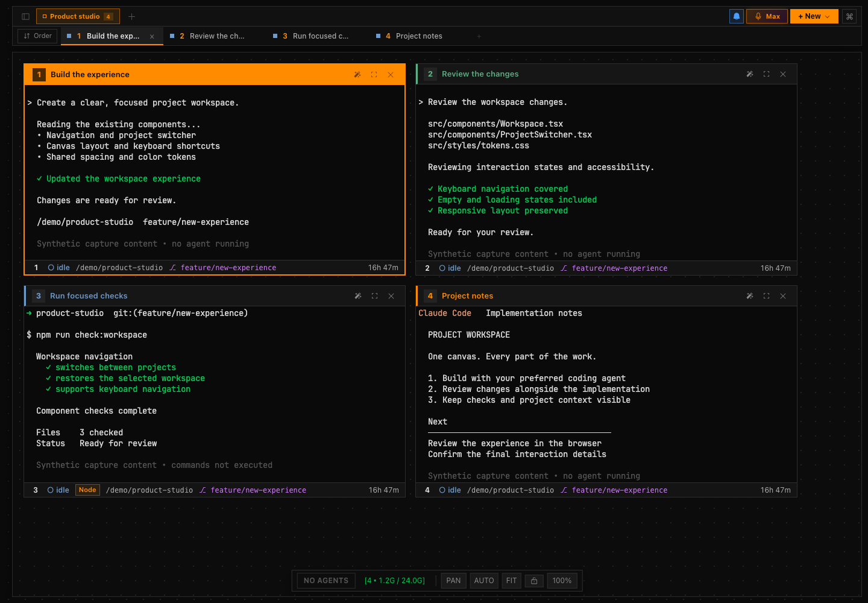This screenshot has width=868, height=603.
Task: Toggle the canvas lock icon
Action: click(x=534, y=581)
